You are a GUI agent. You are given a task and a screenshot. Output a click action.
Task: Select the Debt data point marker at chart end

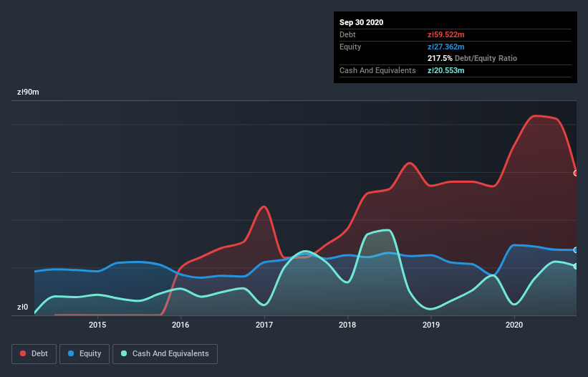coord(576,173)
